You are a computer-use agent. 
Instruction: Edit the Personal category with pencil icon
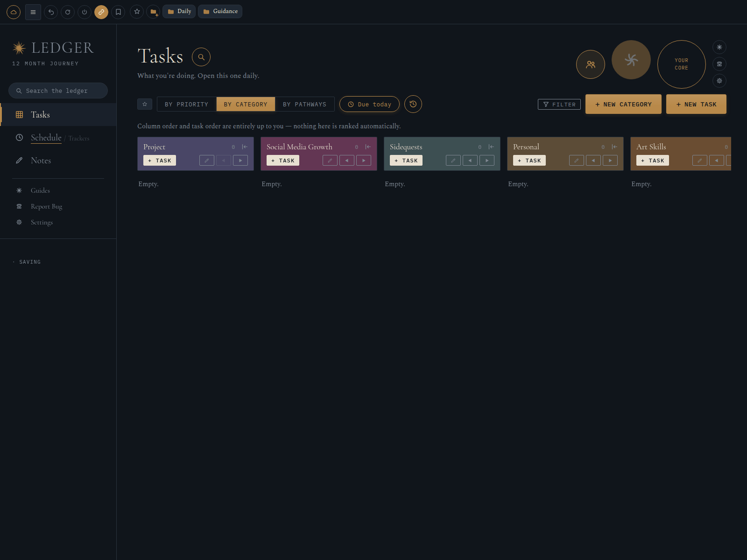click(x=577, y=161)
